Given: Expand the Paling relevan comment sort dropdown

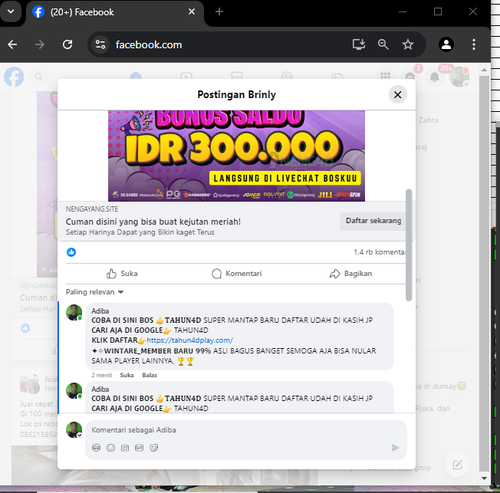Looking at the screenshot, I should [x=95, y=292].
